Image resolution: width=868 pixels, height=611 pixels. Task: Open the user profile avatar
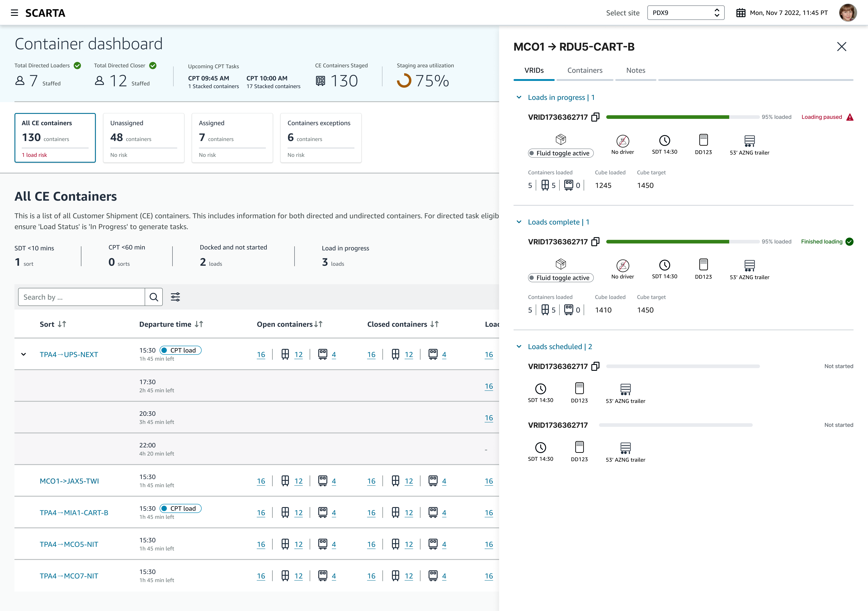pos(848,12)
